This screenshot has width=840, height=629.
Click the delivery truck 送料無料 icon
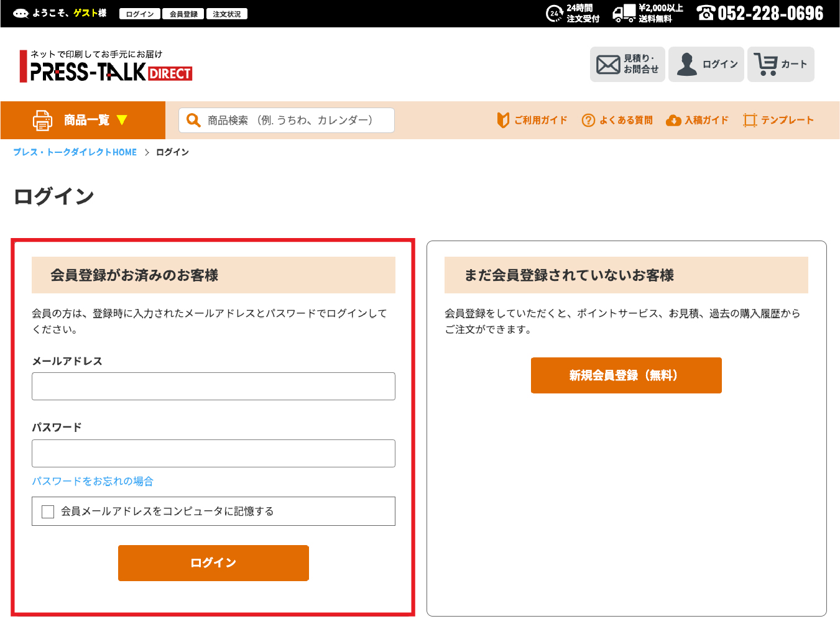click(x=624, y=14)
